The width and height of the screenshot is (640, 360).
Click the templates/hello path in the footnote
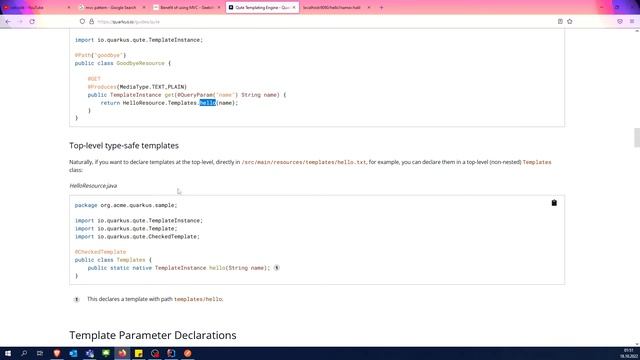click(x=198, y=299)
